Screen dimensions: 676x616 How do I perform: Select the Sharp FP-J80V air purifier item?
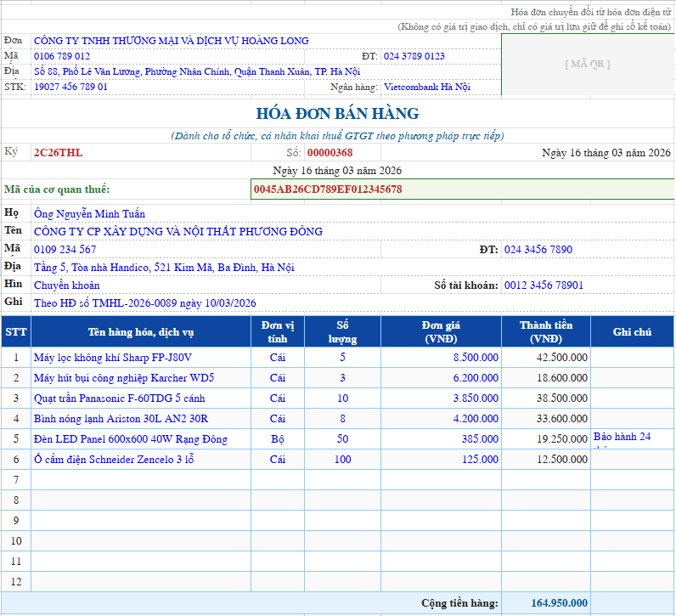113,358
